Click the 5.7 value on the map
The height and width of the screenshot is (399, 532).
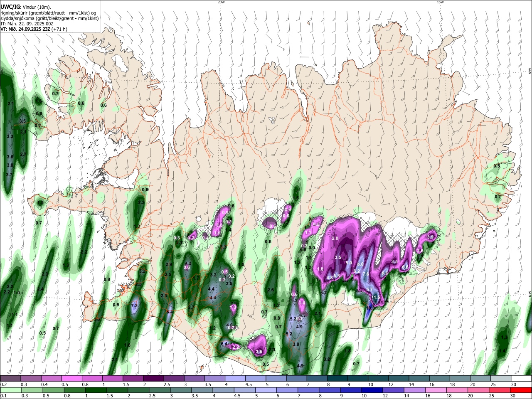(369, 289)
